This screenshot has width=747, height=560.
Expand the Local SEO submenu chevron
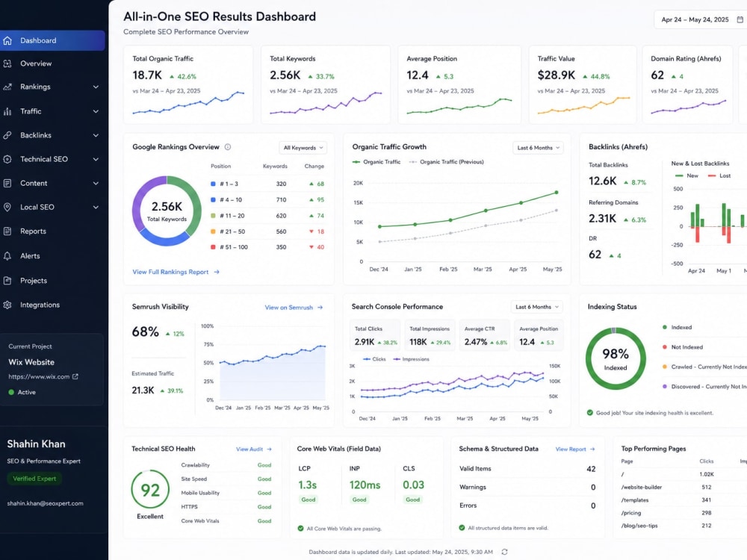point(96,207)
